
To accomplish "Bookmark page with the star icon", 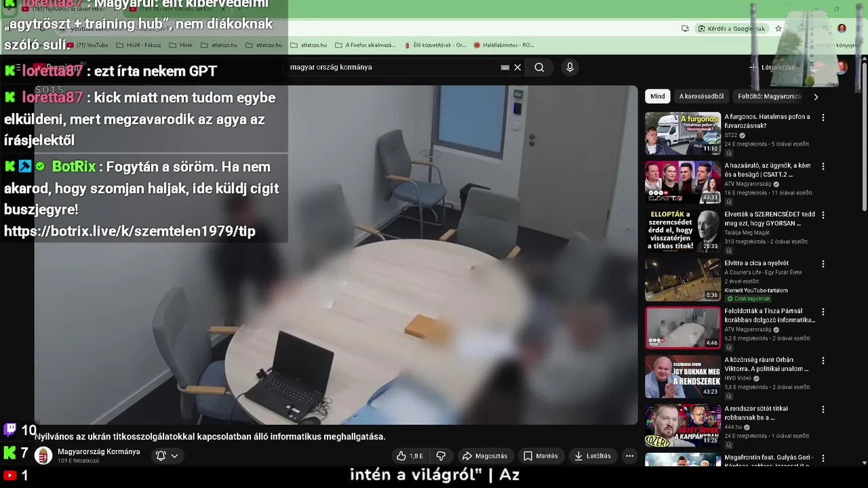I will 778,28.
